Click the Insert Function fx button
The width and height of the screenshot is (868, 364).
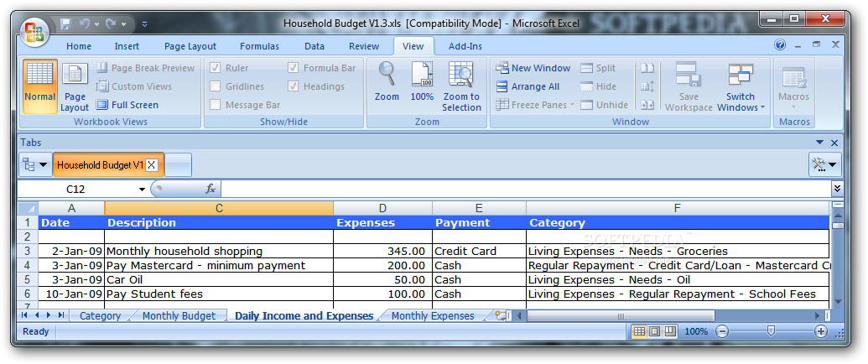[211, 189]
